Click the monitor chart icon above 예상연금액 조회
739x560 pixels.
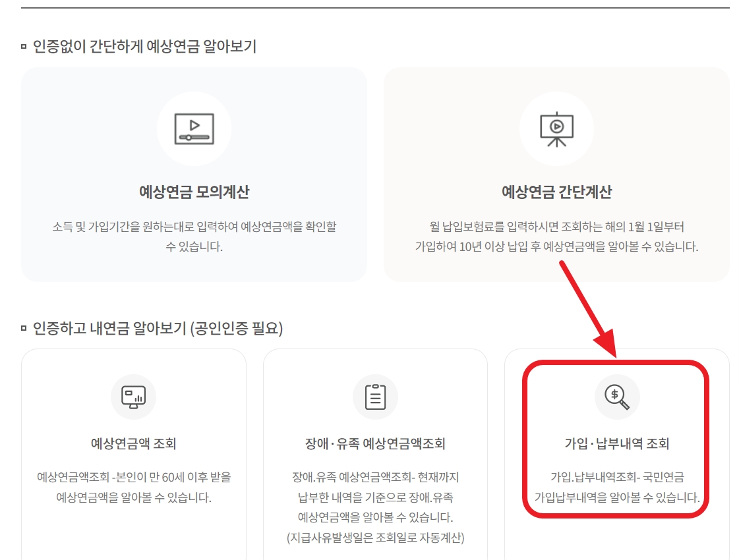[x=134, y=396]
